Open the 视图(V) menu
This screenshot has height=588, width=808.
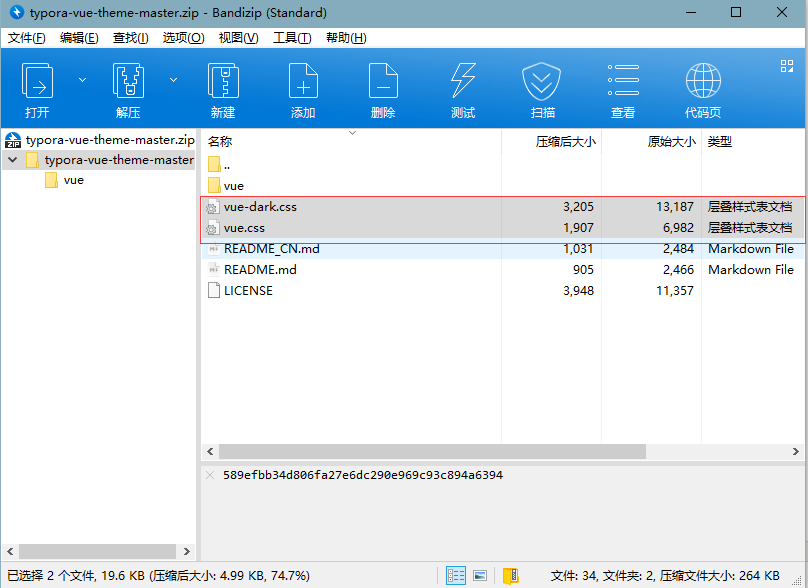[239, 38]
